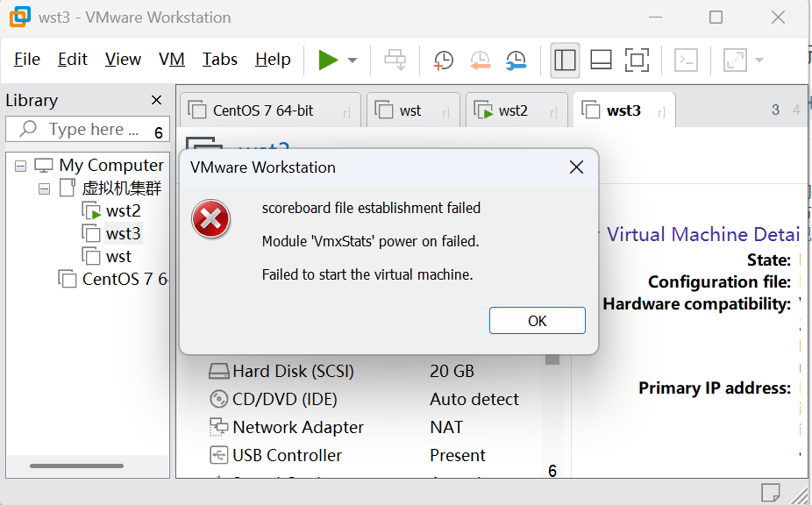Click the CD/DVD disc icon

coord(218,399)
